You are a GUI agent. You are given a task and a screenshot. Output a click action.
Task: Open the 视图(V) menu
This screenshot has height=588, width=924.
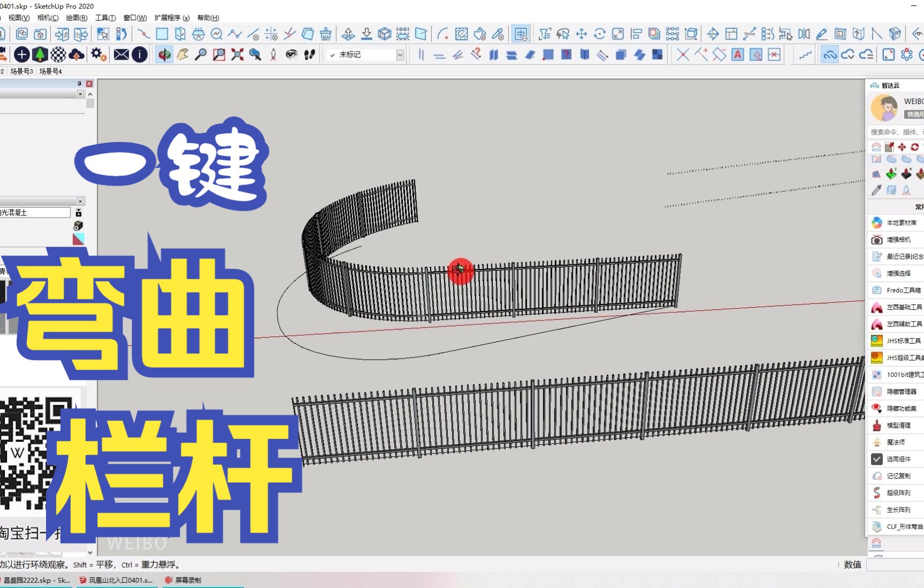click(19, 18)
